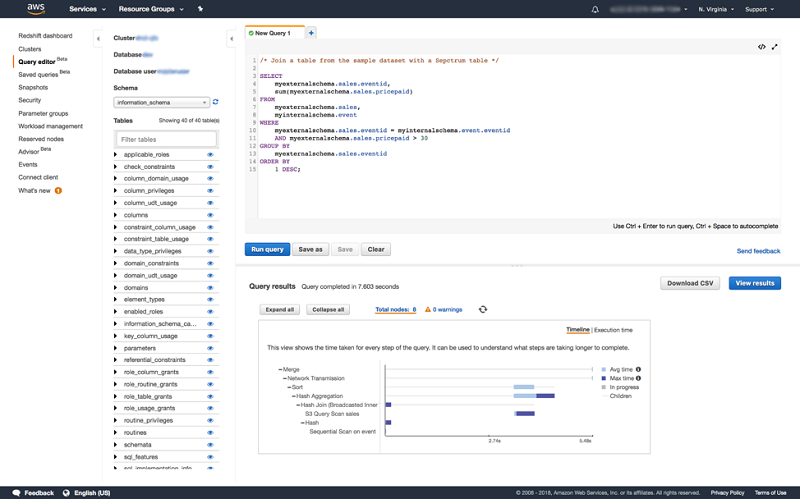The height and width of the screenshot is (499, 800).
Task: Click the Total nodes: 8 link
Action: pos(395,310)
